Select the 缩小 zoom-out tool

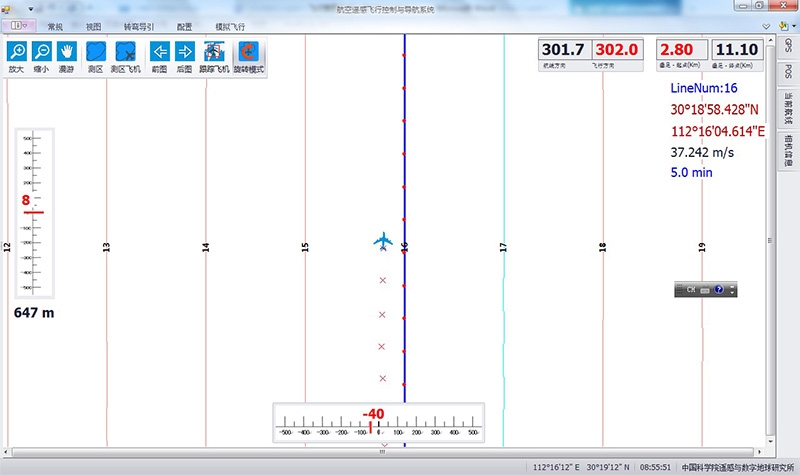[x=42, y=57]
